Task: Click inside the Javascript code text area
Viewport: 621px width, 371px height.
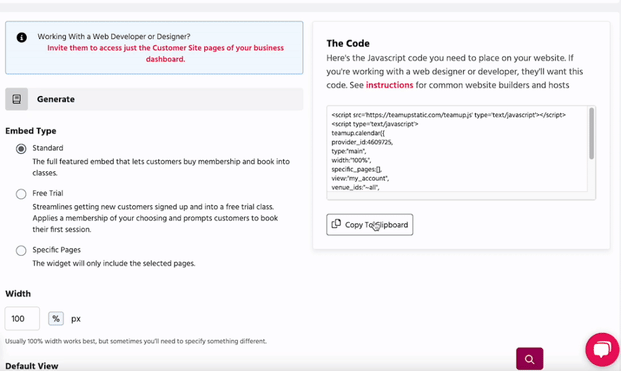Action: point(457,149)
